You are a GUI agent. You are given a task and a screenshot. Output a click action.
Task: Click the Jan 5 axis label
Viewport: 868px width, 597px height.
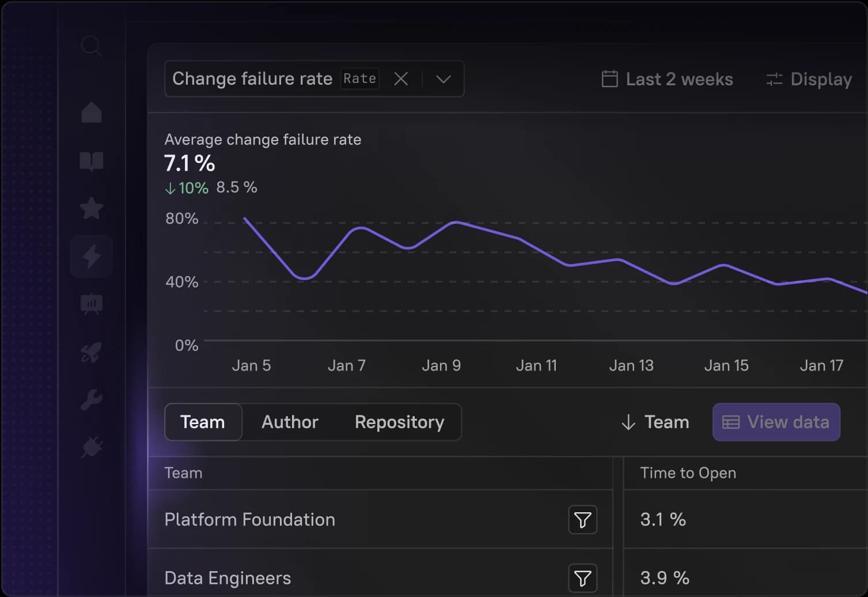click(251, 365)
